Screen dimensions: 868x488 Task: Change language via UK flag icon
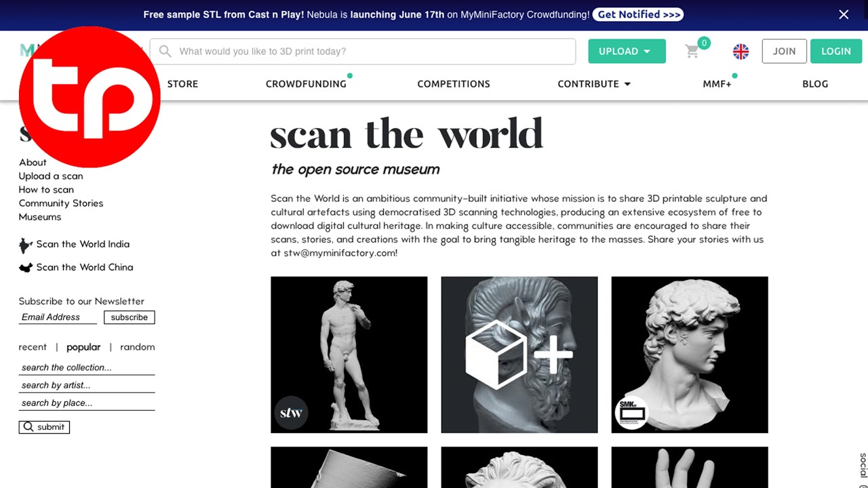pos(741,52)
